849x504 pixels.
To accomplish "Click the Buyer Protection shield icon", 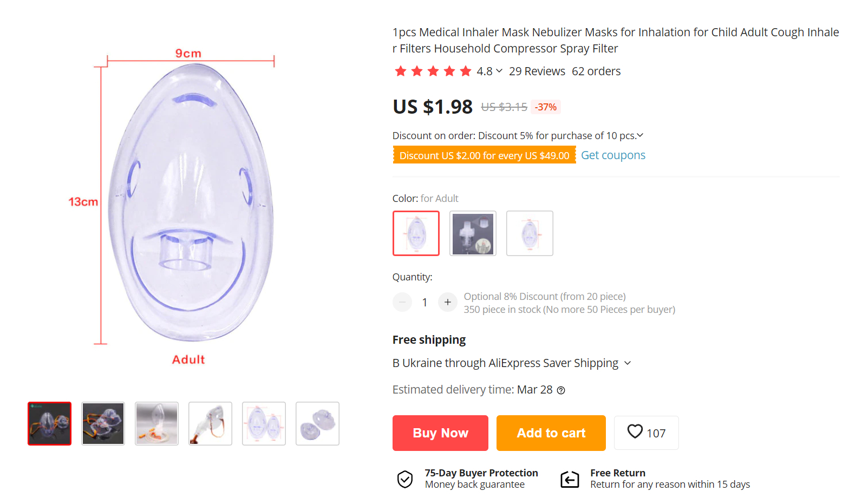I will pos(405,479).
